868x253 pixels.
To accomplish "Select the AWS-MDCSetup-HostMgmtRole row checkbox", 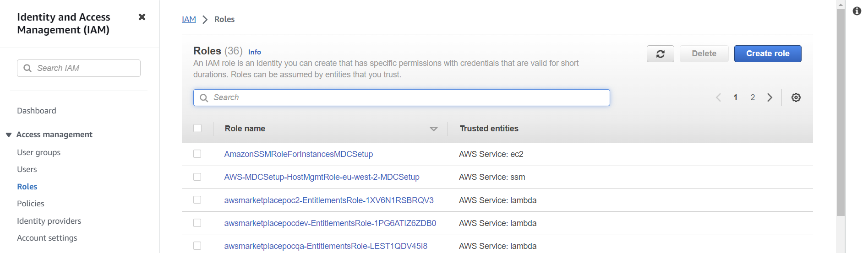I will pyautogui.click(x=197, y=177).
